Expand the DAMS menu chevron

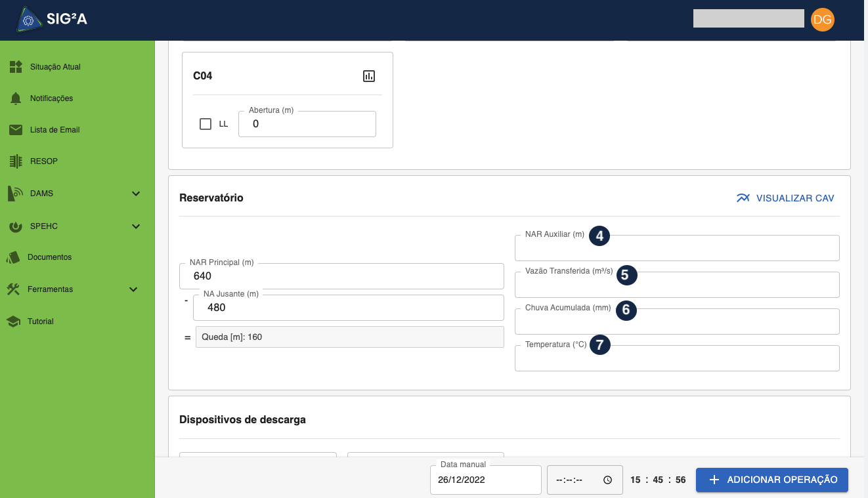[x=136, y=194]
